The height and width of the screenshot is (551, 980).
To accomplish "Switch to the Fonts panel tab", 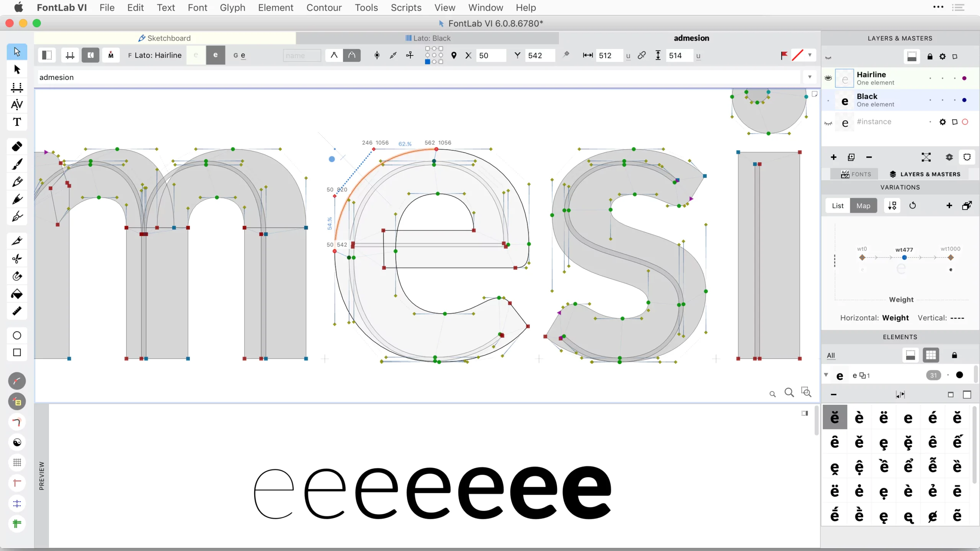I will pos(855,174).
